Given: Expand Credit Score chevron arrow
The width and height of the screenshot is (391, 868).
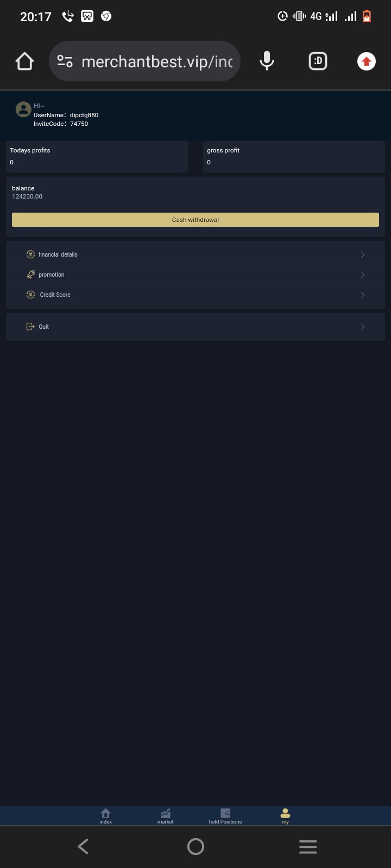Looking at the screenshot, I should click(363, 295).
